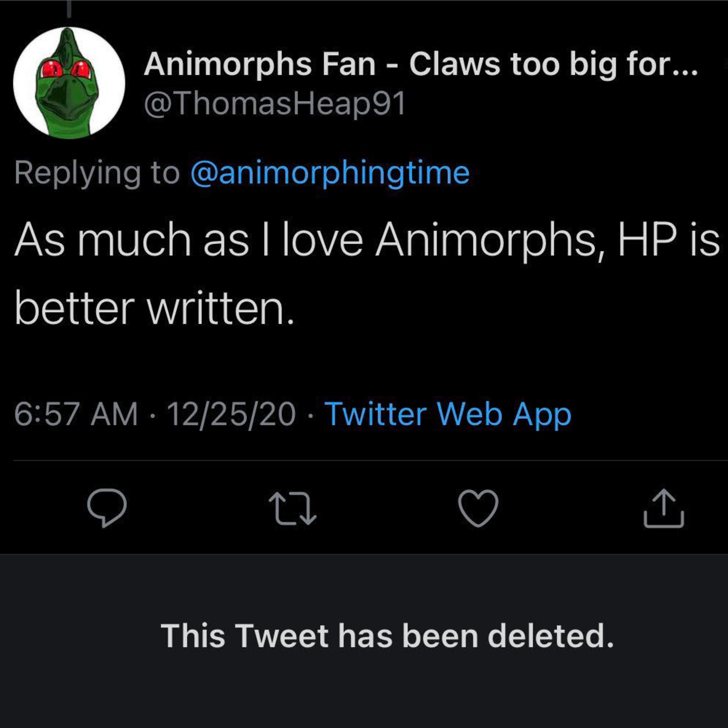The image size is (728, 728).
Task: Retweet using the retweet arrows icon
Action: coord(292,508)
